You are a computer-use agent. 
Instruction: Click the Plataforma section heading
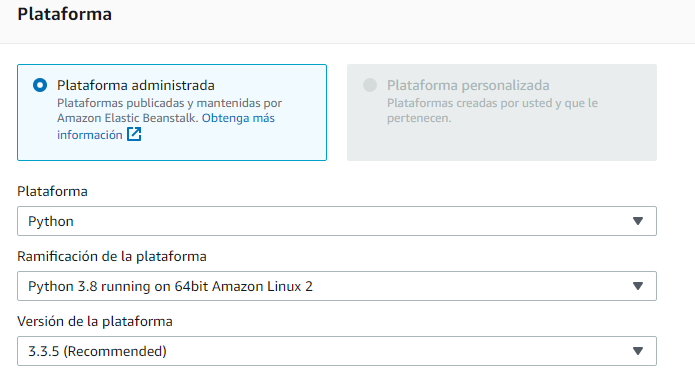(x=65, y=14)
